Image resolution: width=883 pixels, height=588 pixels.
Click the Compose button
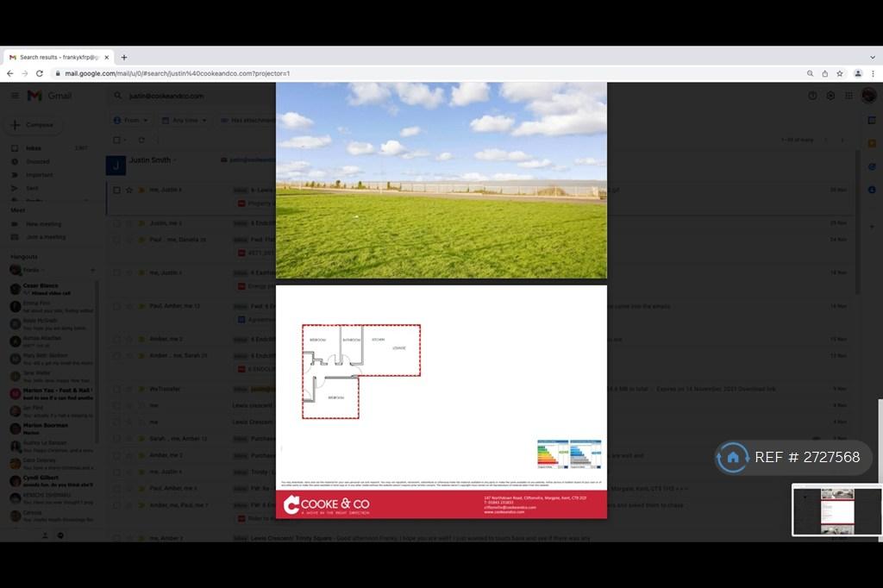click(34, 124)
